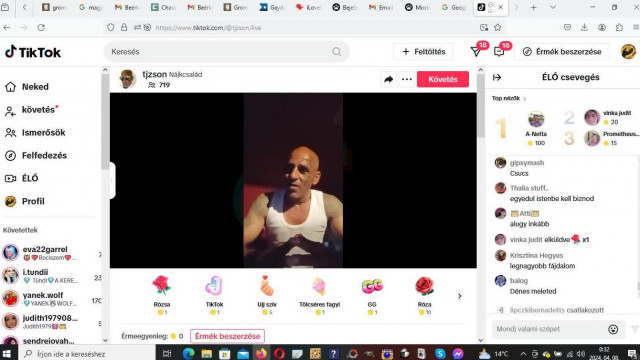The width and height of the screenshot is (640, 360).
Task: Send the GG gift
Action: [x=372, y=295]
